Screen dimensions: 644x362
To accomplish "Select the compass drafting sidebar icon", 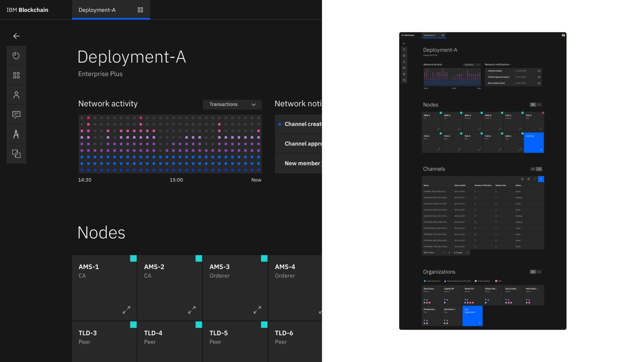I will (16, 134).
